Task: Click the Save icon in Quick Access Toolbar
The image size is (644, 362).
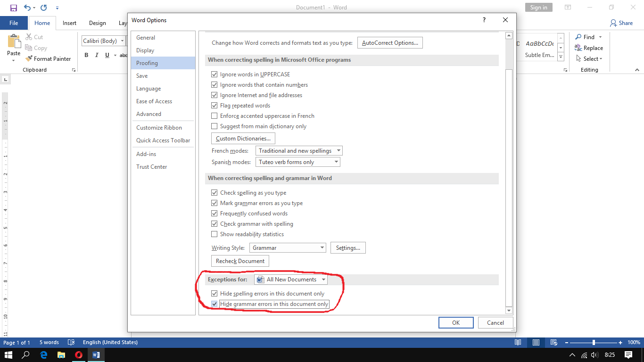Action: 14,8
